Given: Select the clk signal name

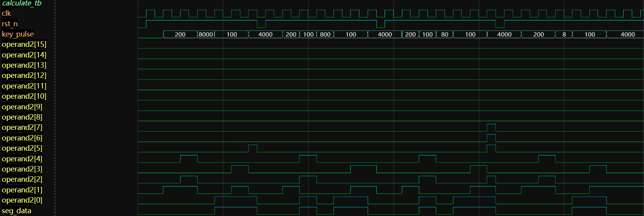Looking at the screenshot, I should point(6,13).
